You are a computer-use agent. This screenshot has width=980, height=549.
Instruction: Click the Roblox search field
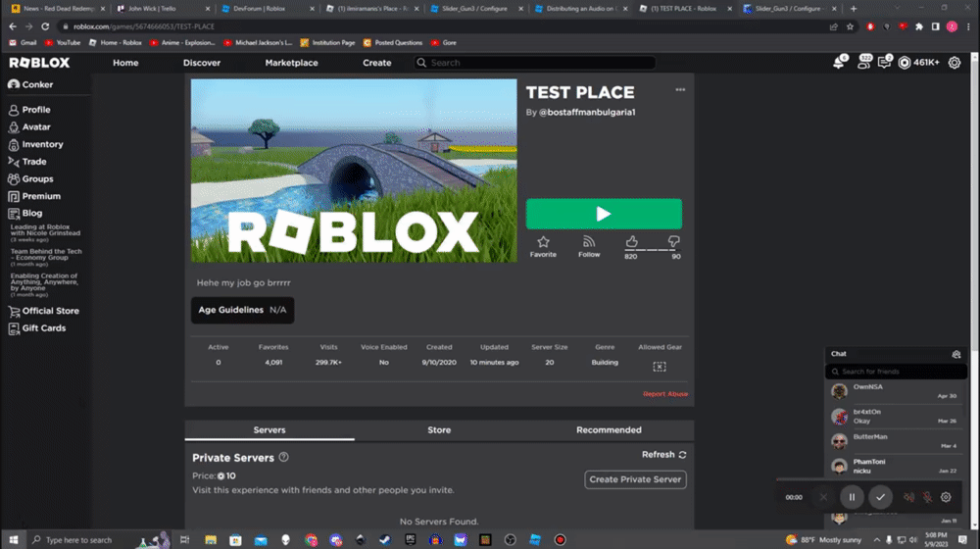[535, 63]
